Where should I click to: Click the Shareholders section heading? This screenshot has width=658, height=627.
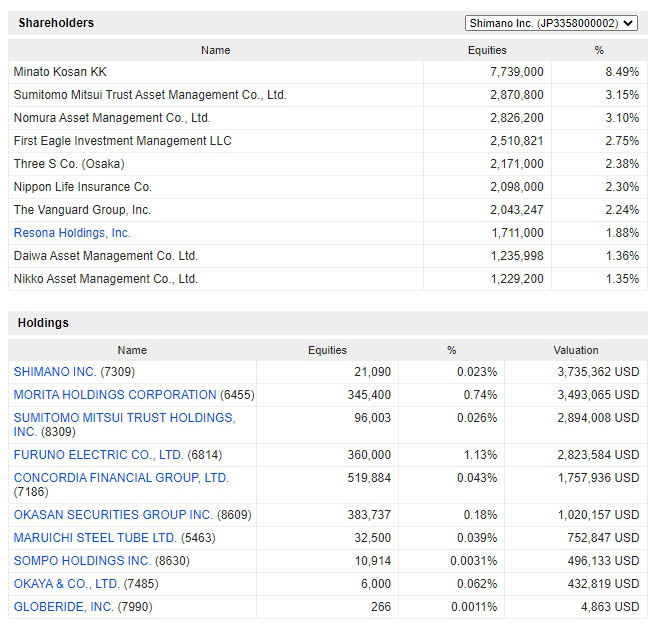[x=56, y=23]
